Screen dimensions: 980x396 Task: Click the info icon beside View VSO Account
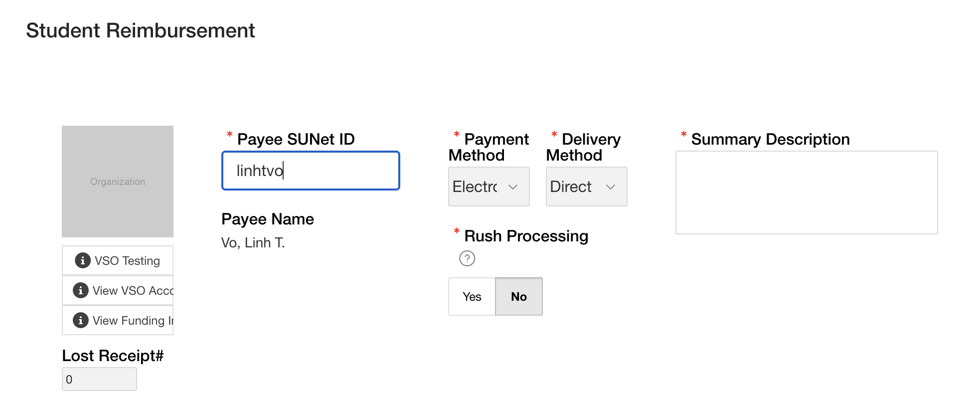coord(80,290)
